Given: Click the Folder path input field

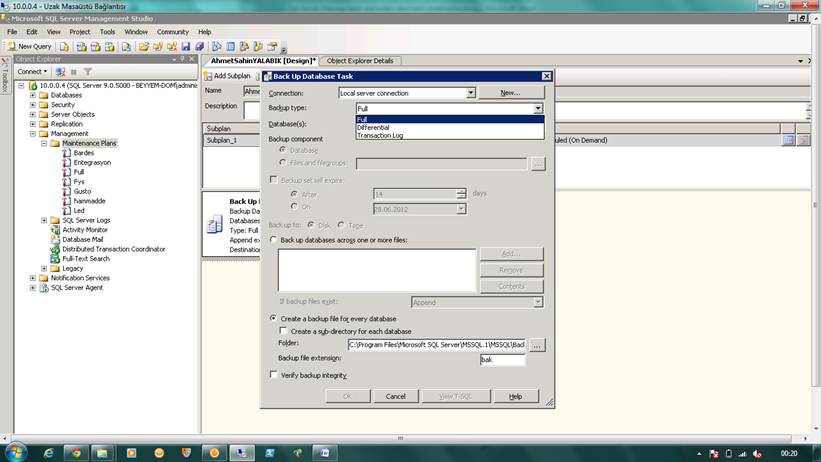Looking at the screenshot, I should [436, 345].
